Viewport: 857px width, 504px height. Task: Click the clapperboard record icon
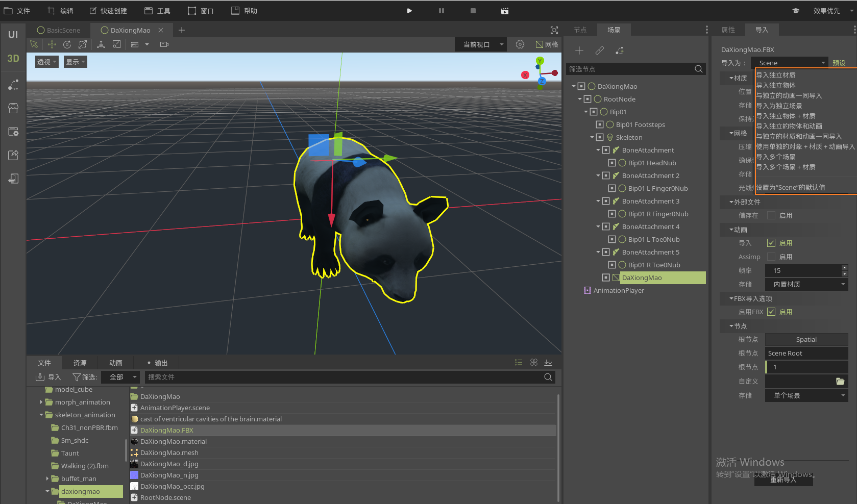505,11
